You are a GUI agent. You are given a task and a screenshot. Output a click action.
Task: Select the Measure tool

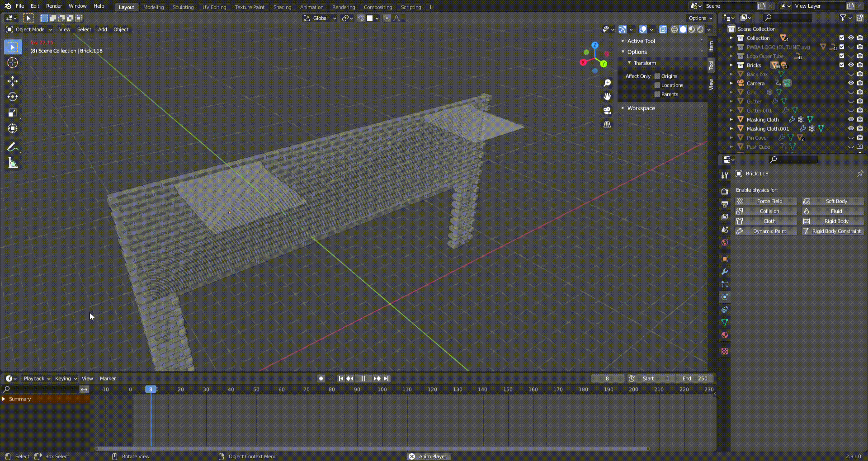tap(13, 163)
